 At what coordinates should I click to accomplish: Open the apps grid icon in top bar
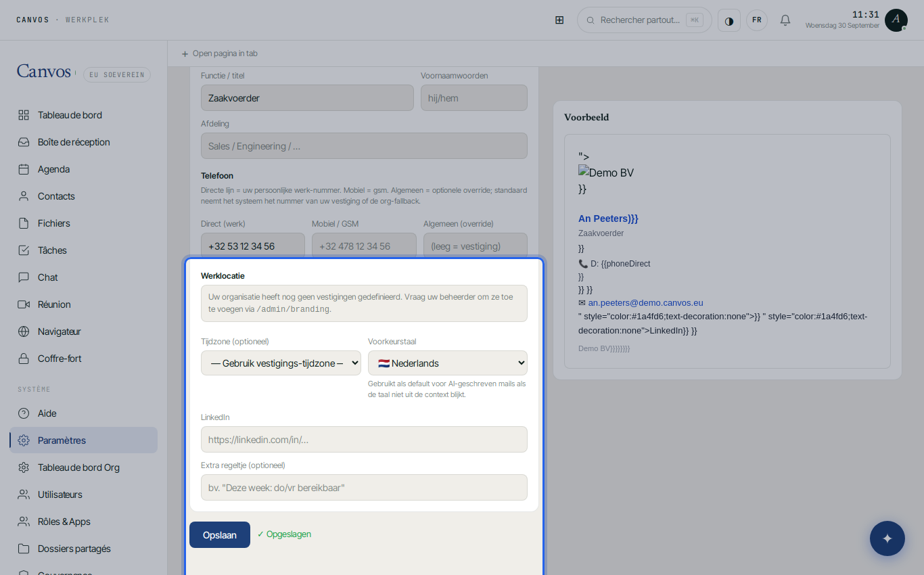click(559, 20)
